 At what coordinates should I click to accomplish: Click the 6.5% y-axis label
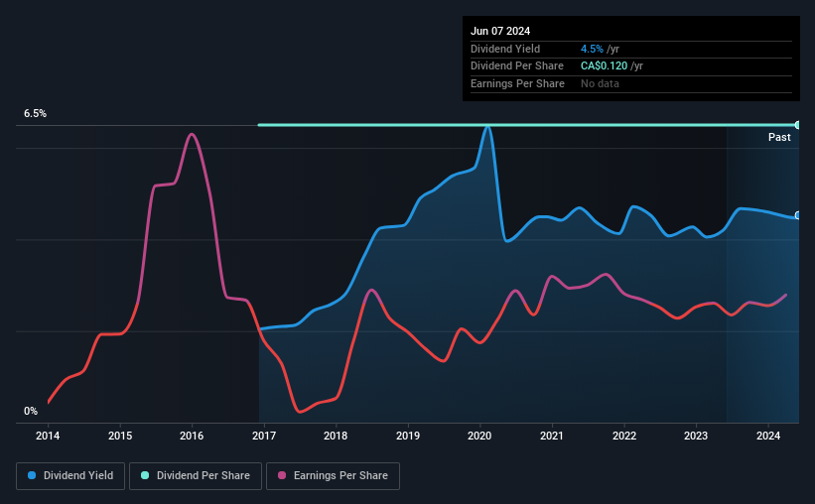click(x=35, y=113)
